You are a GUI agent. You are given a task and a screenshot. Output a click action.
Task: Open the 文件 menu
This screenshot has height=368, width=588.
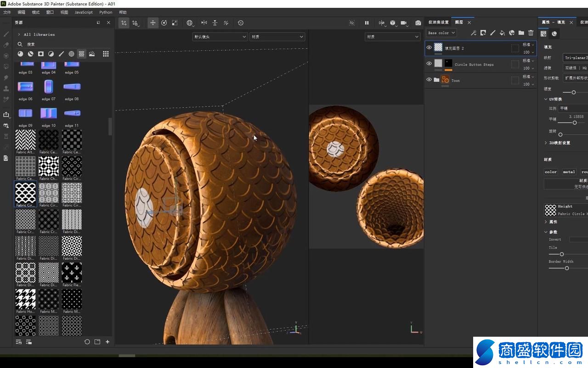click(7, 12)
